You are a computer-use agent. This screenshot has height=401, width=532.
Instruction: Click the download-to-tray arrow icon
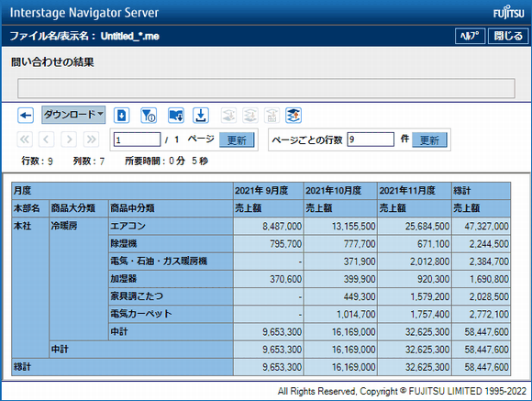[x=201, y=116]
